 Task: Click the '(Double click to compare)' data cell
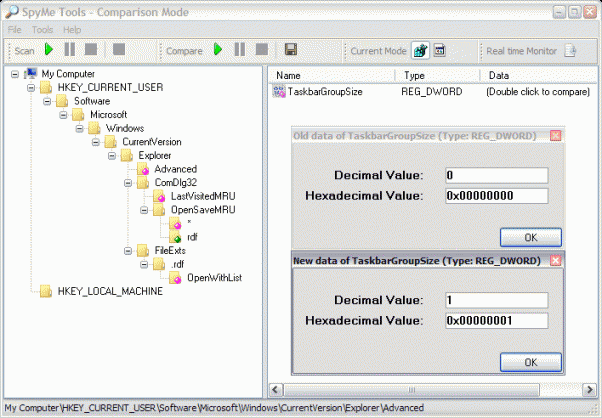point(538,92)
